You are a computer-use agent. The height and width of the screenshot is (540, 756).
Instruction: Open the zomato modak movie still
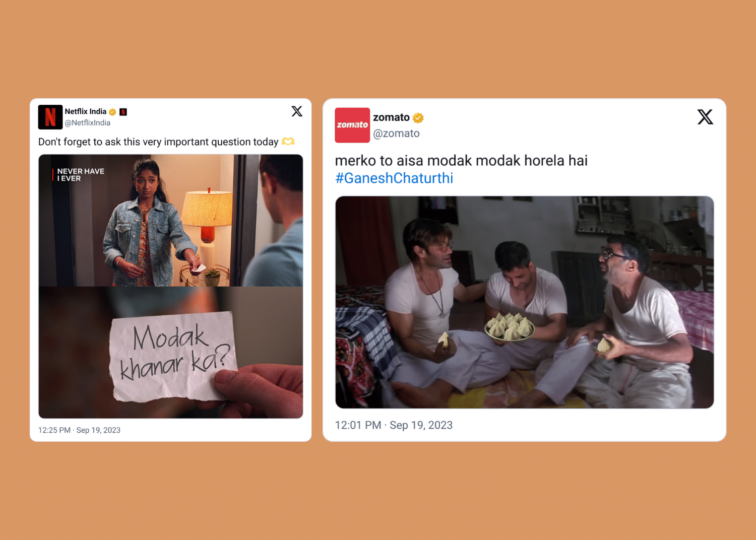pos(524,302)
